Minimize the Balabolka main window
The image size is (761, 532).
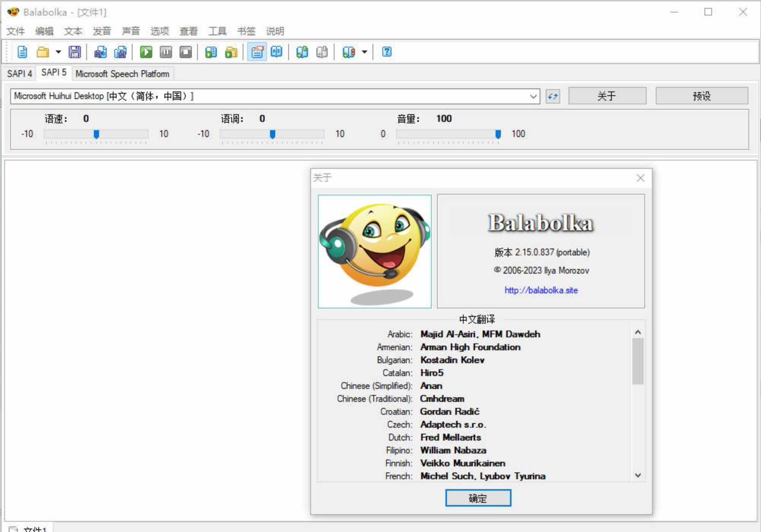tap(674, 12)
